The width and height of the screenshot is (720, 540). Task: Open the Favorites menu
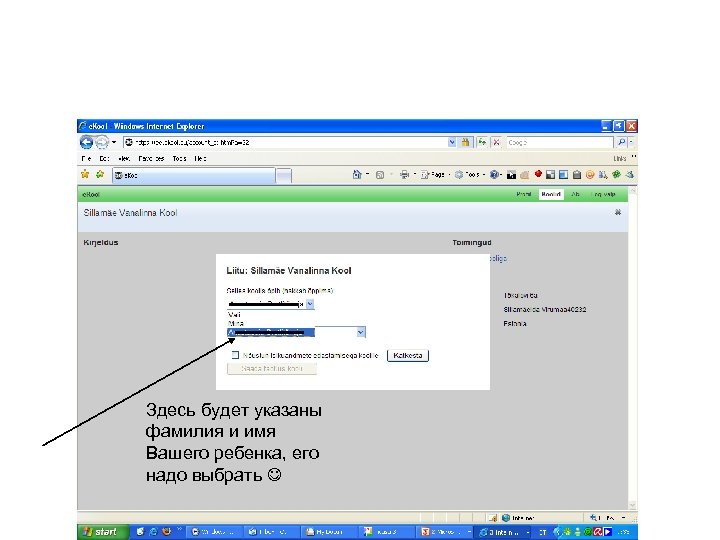tap(151, 158)
